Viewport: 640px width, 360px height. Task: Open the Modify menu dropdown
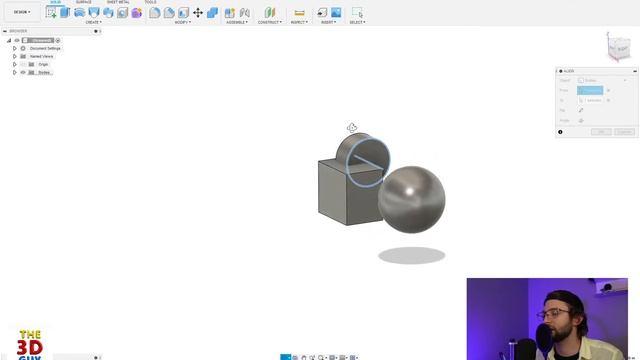(183, 22)
